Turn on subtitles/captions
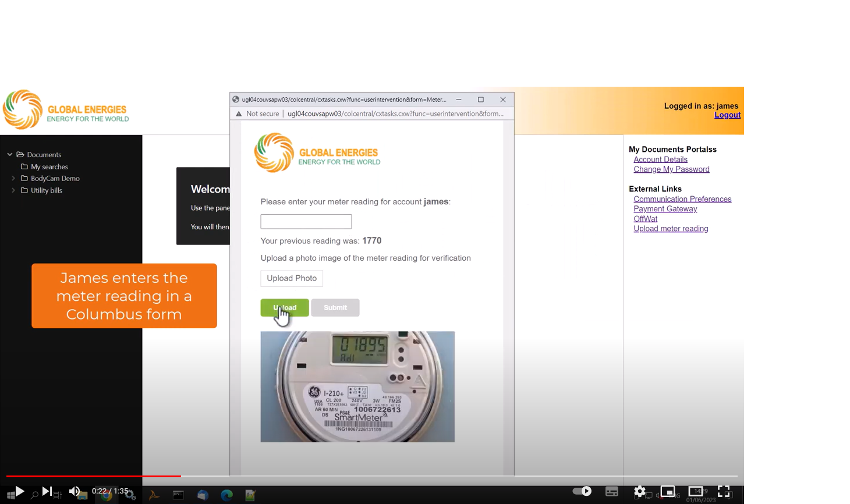Viewport: 850px width, 504px height. [x=611, y=492]
